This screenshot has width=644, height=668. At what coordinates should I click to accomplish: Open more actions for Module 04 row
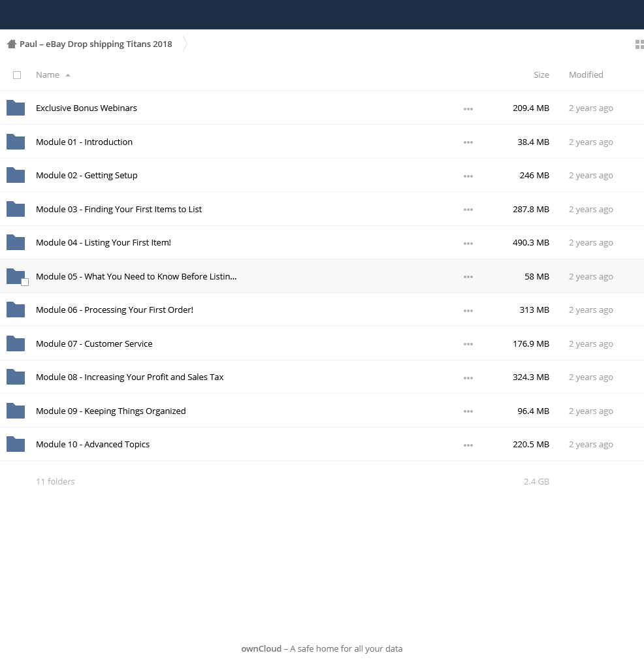468,244
